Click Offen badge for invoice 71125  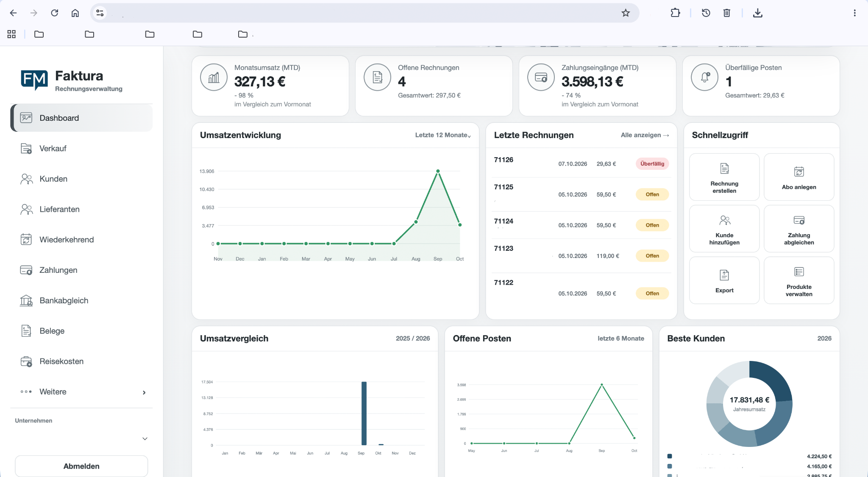click(x=652, y=194)
